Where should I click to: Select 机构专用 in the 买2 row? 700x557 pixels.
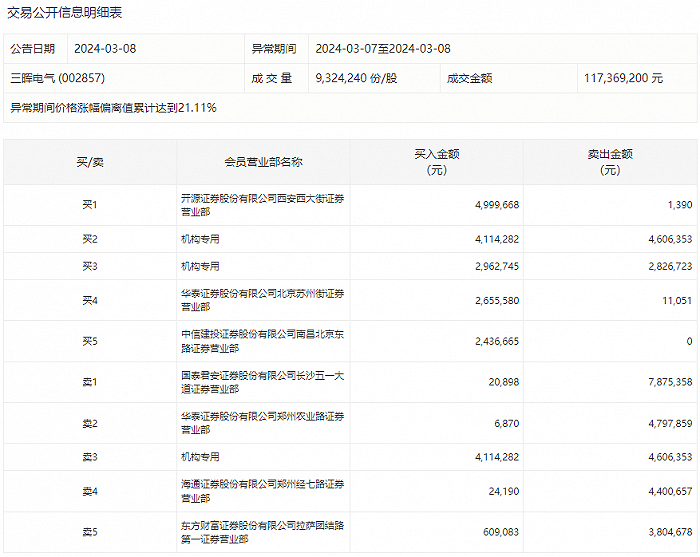200,239
